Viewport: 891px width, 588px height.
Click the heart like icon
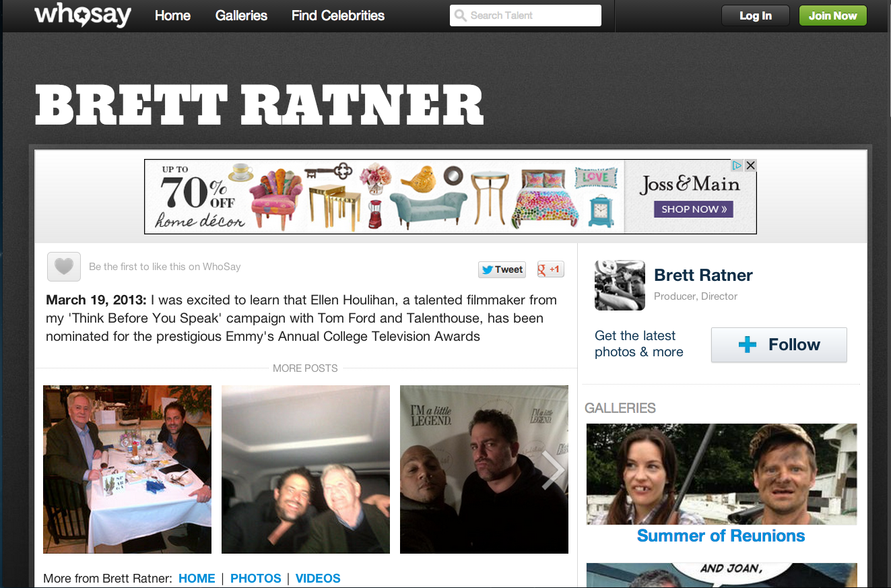click(64, 267)
